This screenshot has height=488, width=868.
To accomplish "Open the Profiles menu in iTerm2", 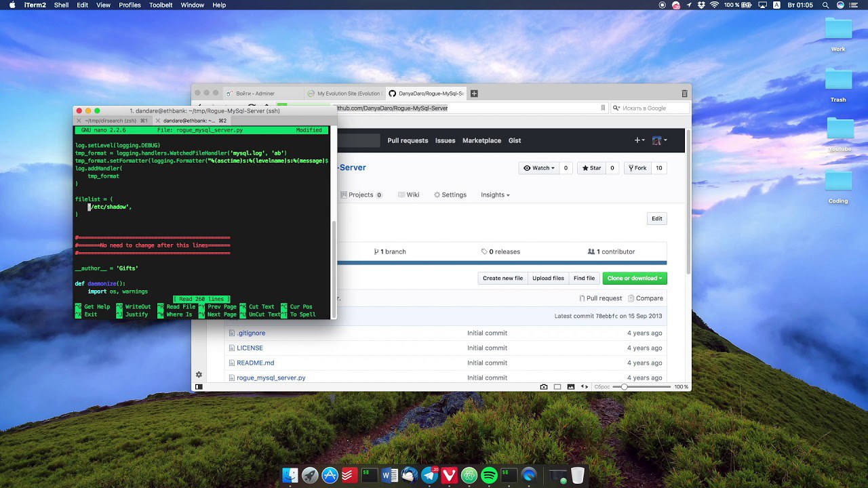I will click(130, 5).
